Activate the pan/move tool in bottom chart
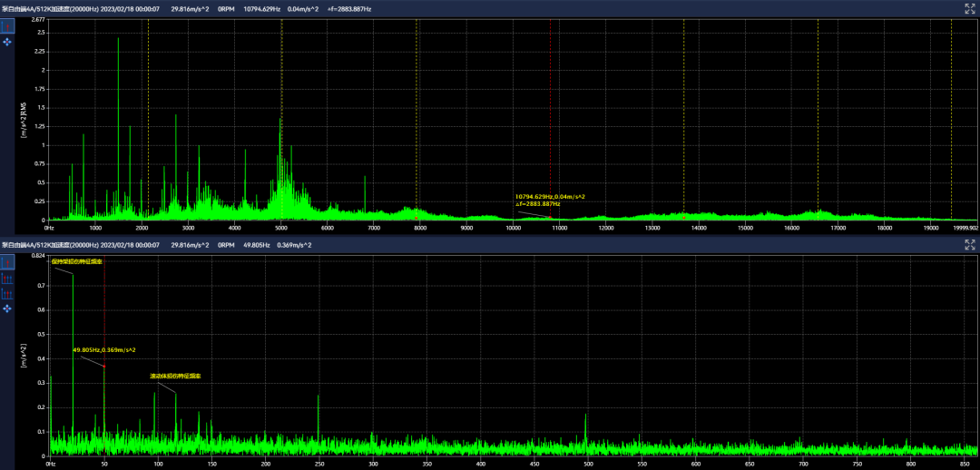The image size is (980, 470). pos(7,309)
